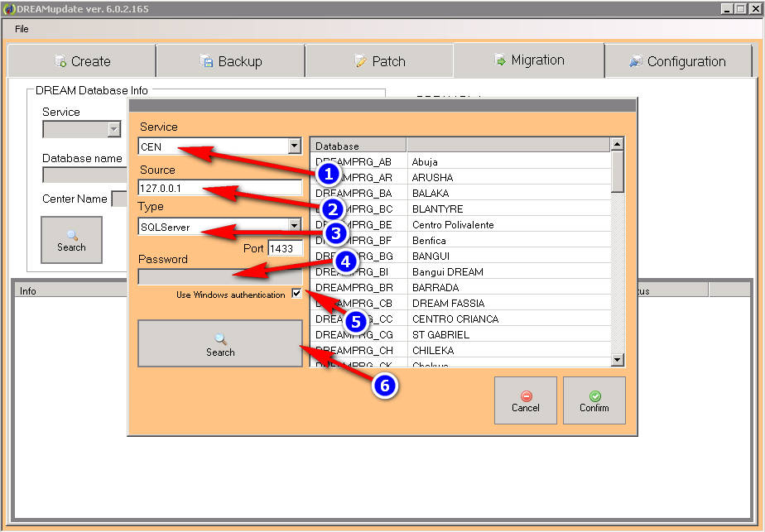This screenshot has width=765, height=532.
Task: Select the Benfica database row
Action: pyautogui.click(x=460, y=240)
